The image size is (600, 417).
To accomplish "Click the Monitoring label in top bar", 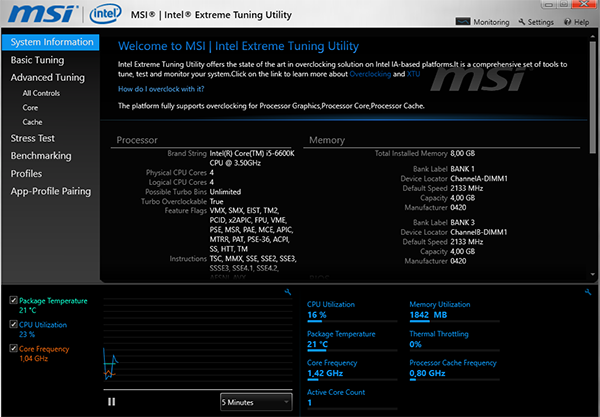I will [491, 22].
